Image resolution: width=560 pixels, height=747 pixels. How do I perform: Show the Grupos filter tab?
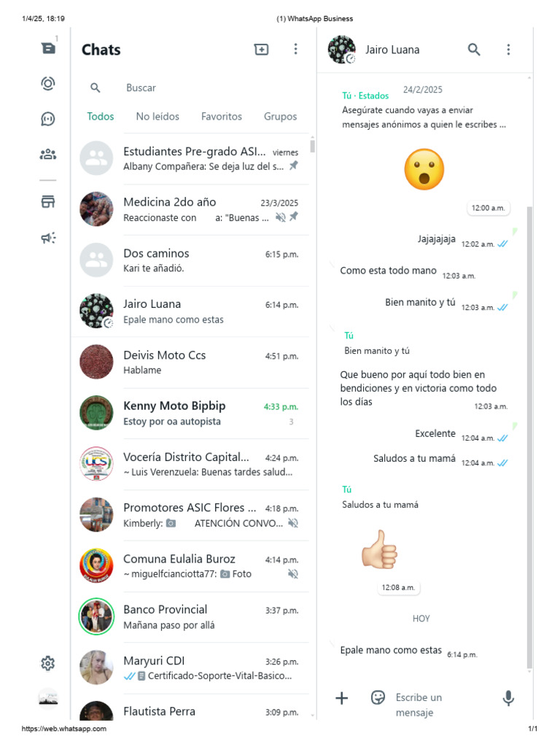click(281, 117)
